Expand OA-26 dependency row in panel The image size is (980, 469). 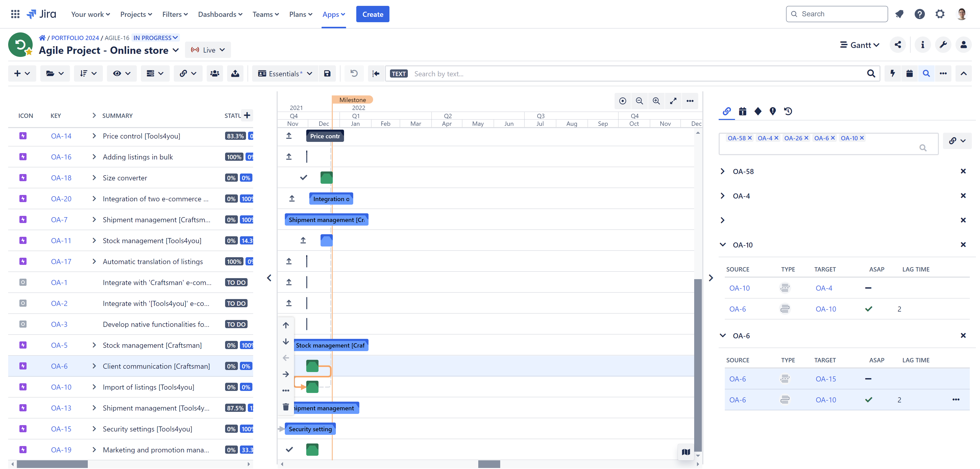click(723, 220)
